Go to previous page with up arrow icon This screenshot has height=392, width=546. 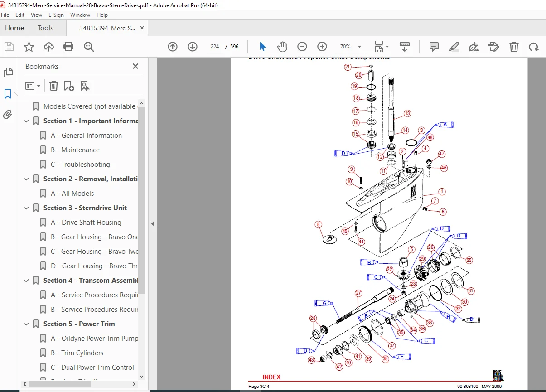point(173,47)
